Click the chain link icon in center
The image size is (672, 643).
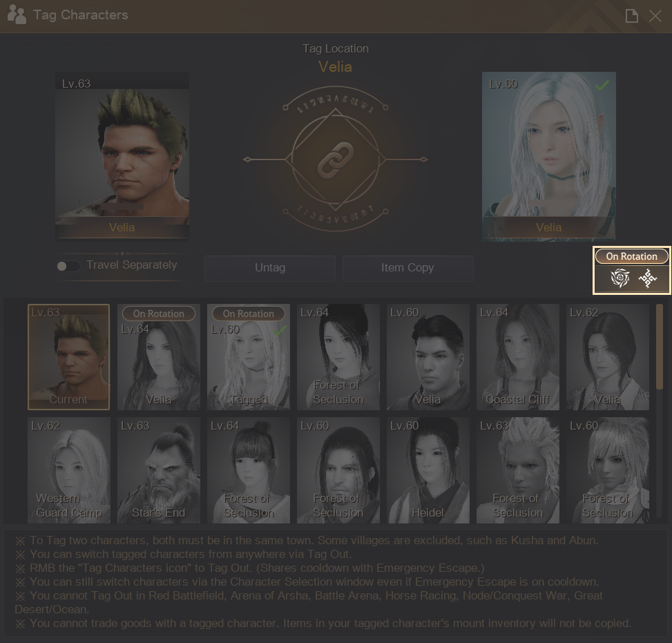[x=336, y=160]
